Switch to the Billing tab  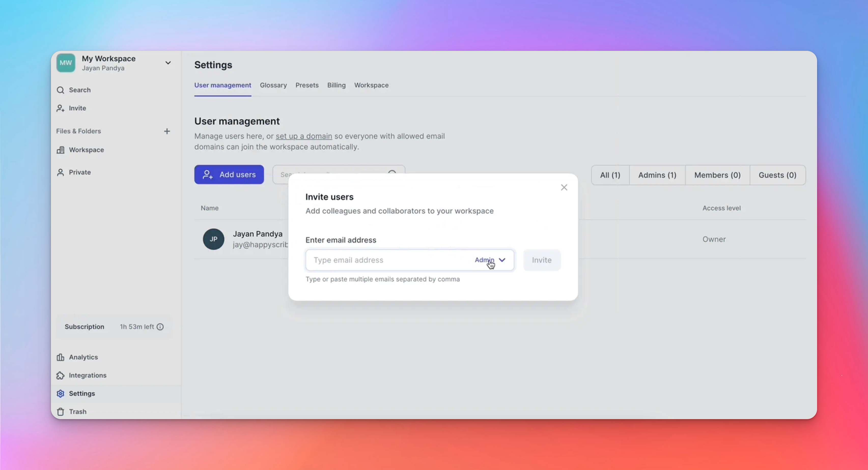pyautogui.click(x=336, y=85)
